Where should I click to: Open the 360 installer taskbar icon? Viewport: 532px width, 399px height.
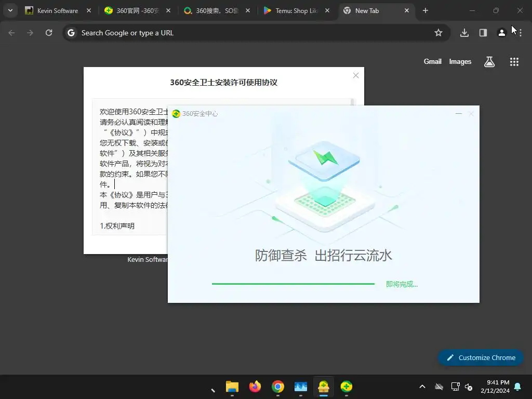point(323,387)
